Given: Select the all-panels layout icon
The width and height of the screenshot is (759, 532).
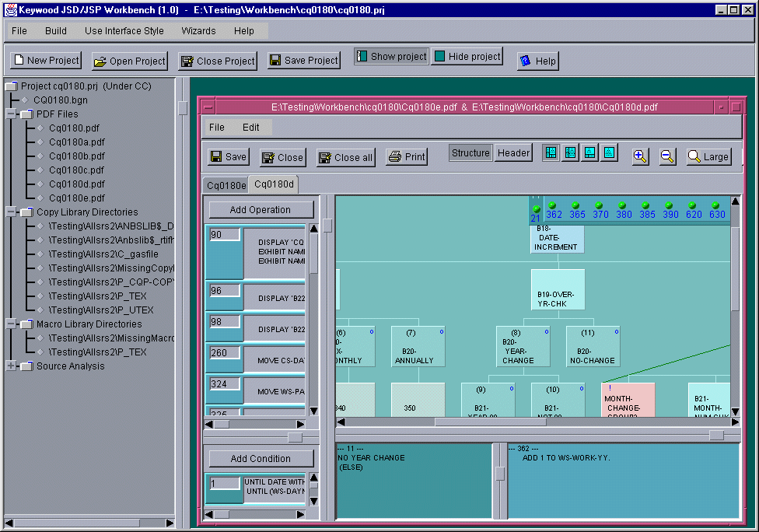Looking at the screenshot, I should (551, 153).
